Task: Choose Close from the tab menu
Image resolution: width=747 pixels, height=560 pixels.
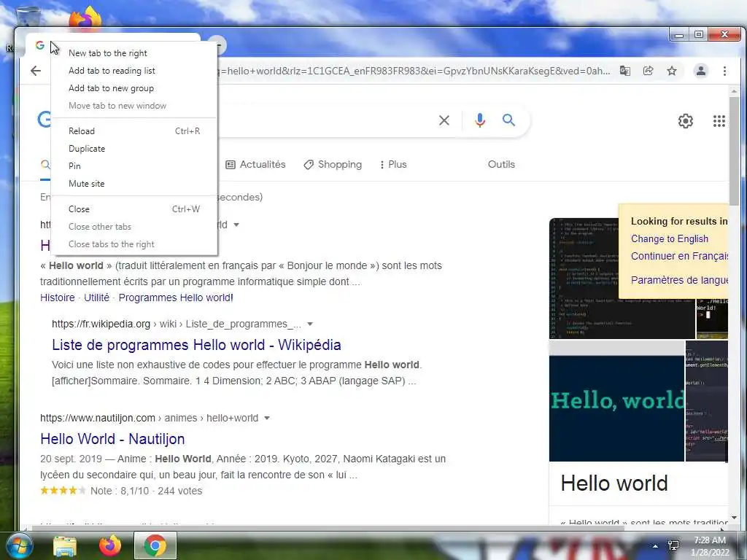Action: pos(134,209)
